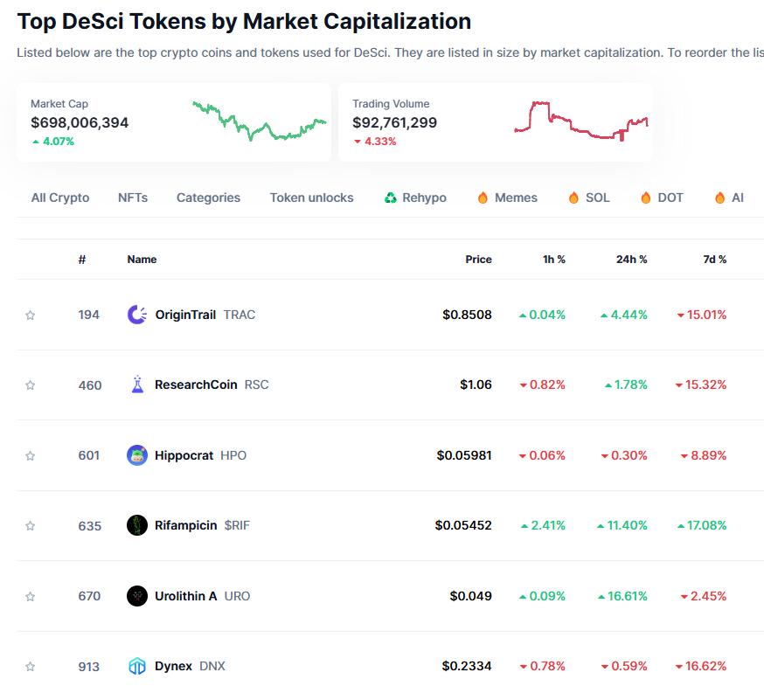Click the flame icon beside DOT
Image resolution: width=764 pixels, height=700 pixels.
[x=647, y=198]
